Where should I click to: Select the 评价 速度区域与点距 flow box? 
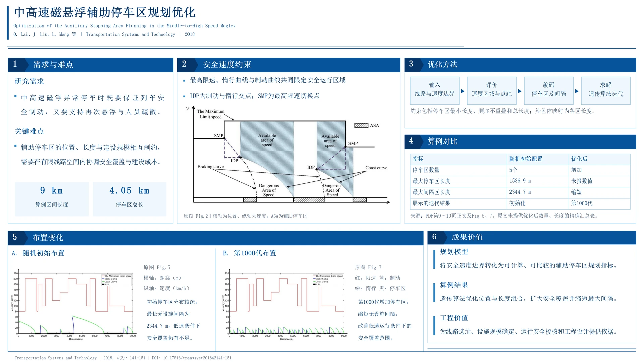(x=491, y=90)
